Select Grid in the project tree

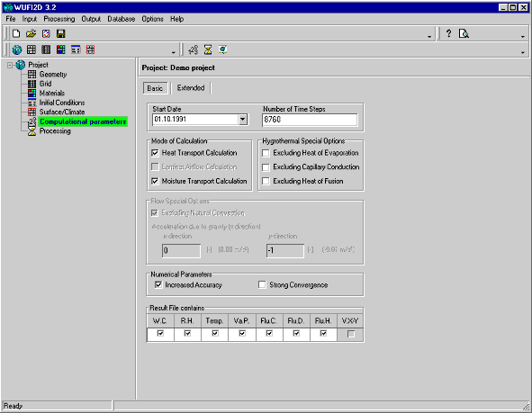coord(46,84)
